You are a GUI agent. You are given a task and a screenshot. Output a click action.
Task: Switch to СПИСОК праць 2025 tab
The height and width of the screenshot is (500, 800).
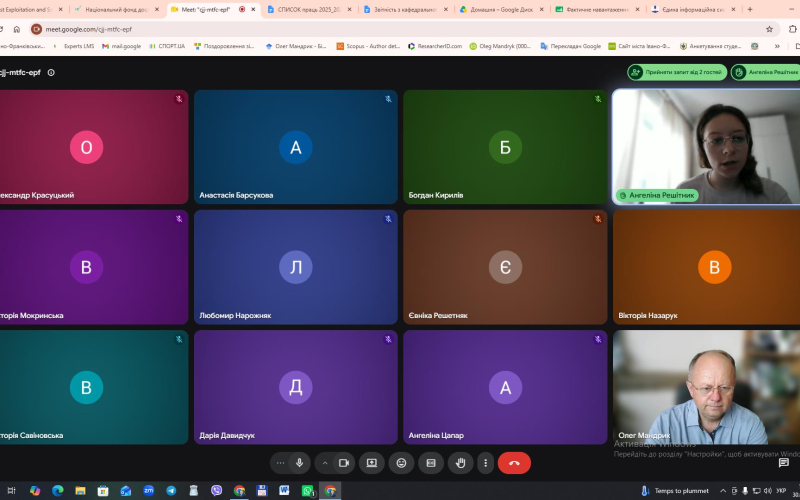pos(309,9)
